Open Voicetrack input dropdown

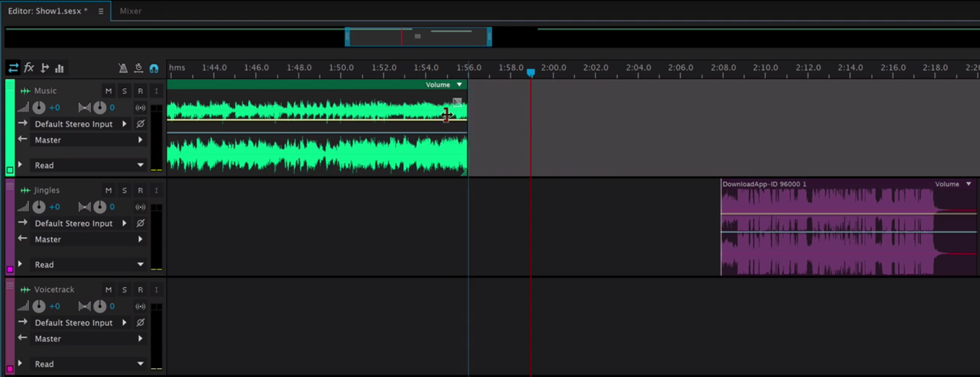tap(81, 322)
